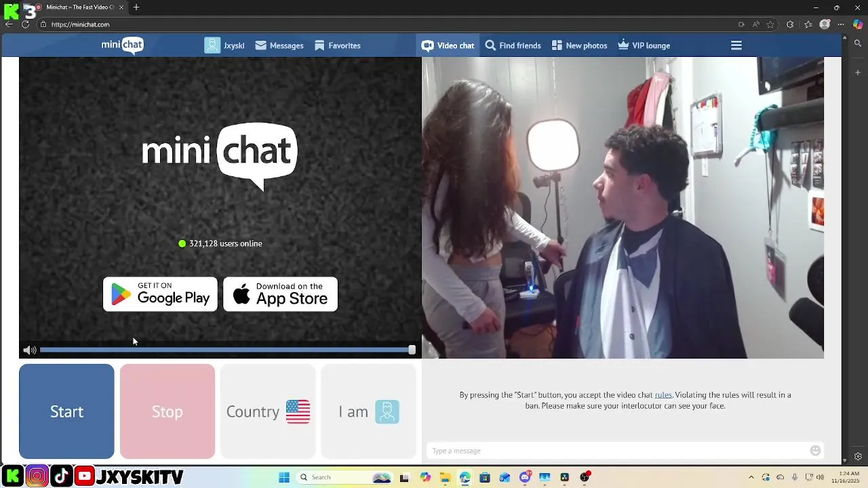The image size is (868, 488).
Task: Open Outlook from the taskbar
Action: (505, 477)
